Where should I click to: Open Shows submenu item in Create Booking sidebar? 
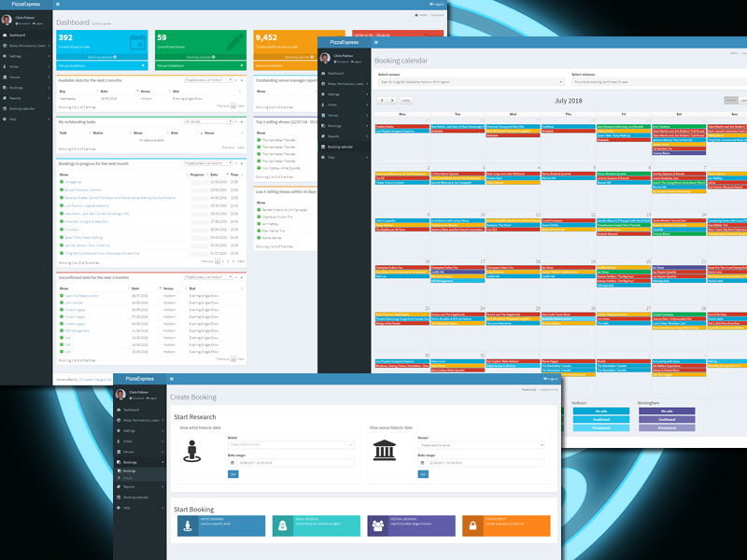128,478
